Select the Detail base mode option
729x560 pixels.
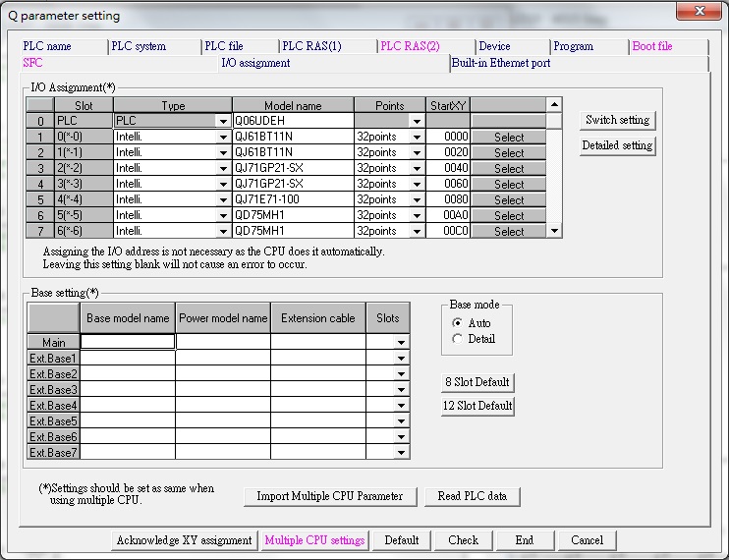457,339
